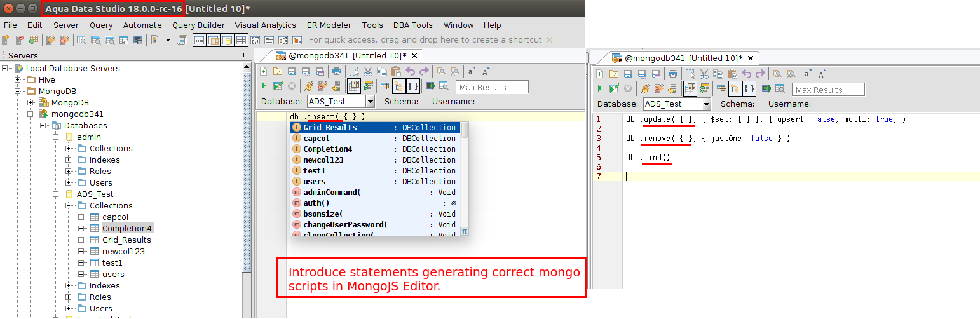Viewport: 980px width, 319px height.
Task: Click New file icon in left editor toolbar
Action: [x=263, y=71]
